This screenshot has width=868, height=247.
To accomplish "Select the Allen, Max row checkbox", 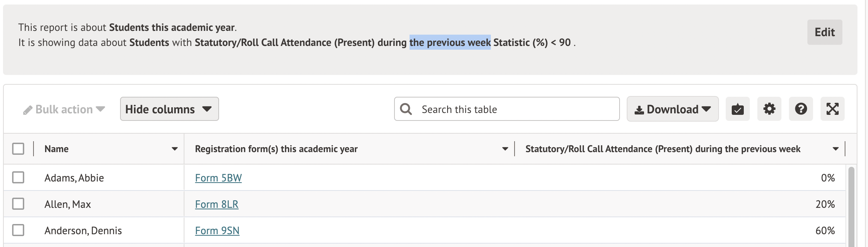I will tap(18, 204).
